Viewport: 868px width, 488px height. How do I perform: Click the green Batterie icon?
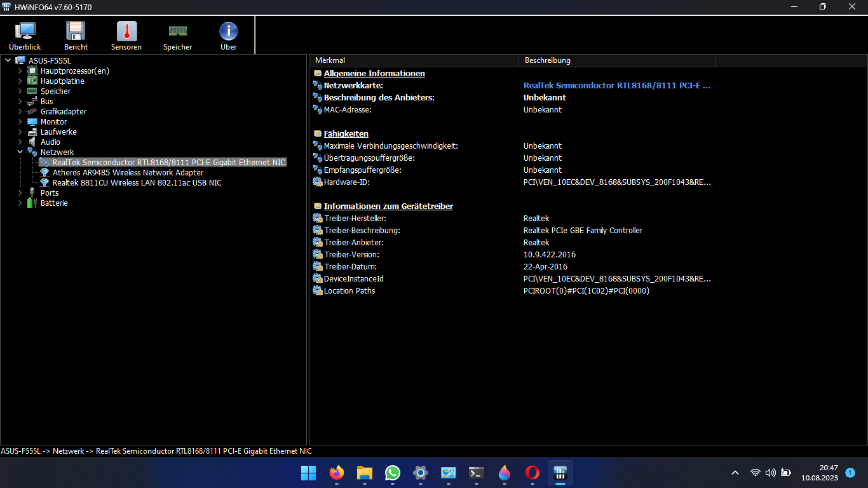32,203
